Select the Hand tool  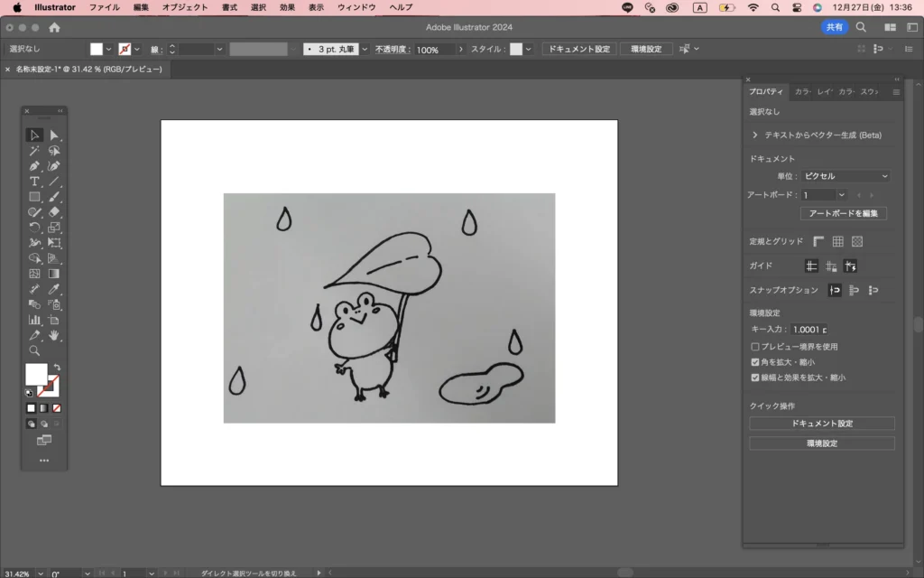click(54, 335)
